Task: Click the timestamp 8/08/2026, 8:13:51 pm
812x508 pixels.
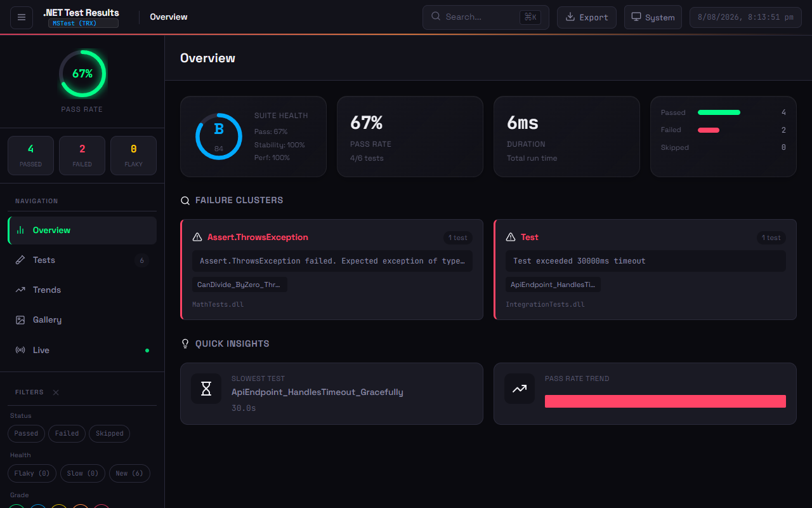Action: point(745,17)
